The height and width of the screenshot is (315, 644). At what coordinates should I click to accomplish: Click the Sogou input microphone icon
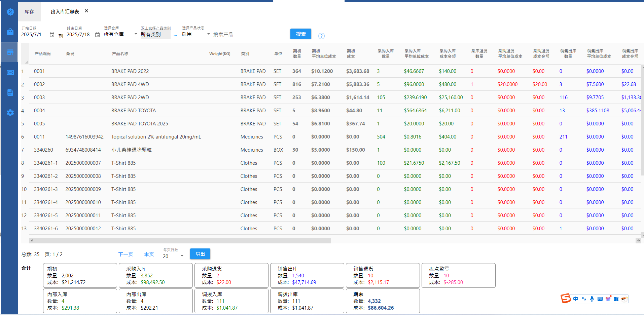[x=592, y=299]
